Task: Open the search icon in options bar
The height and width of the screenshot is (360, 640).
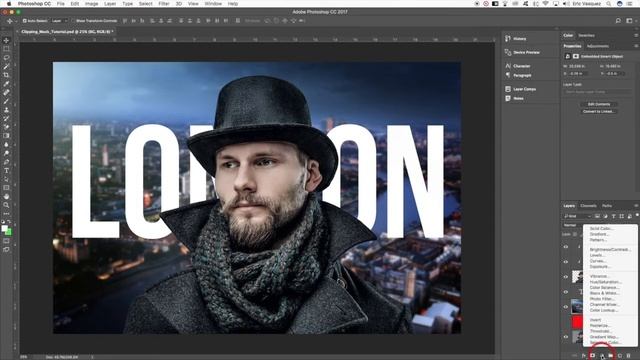Action: pos(618,20)
